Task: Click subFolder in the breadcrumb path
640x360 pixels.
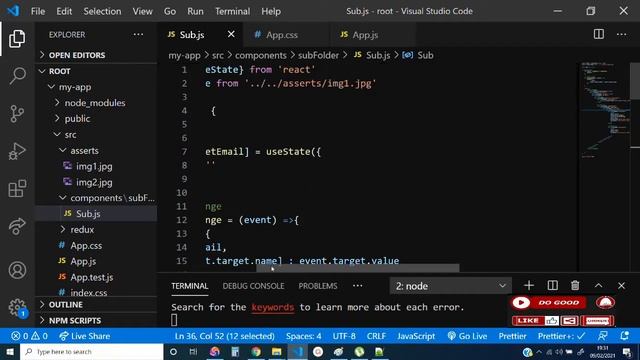Action: coord(318,55)
